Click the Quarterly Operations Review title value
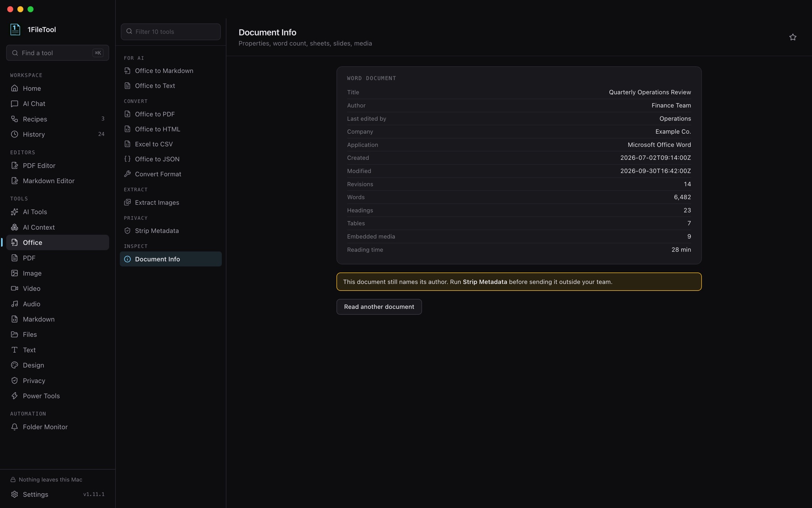Screen dimensions: 812x508 [650, 92]
